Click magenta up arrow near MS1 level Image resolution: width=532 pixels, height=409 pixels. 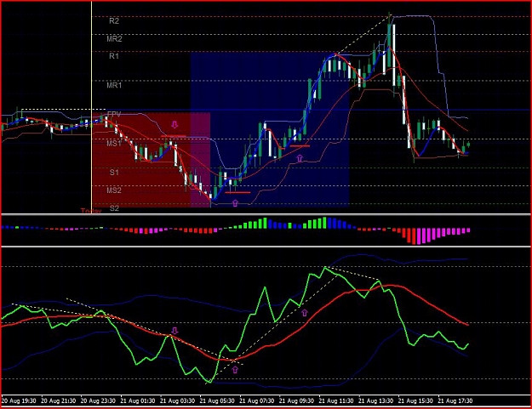300,158
